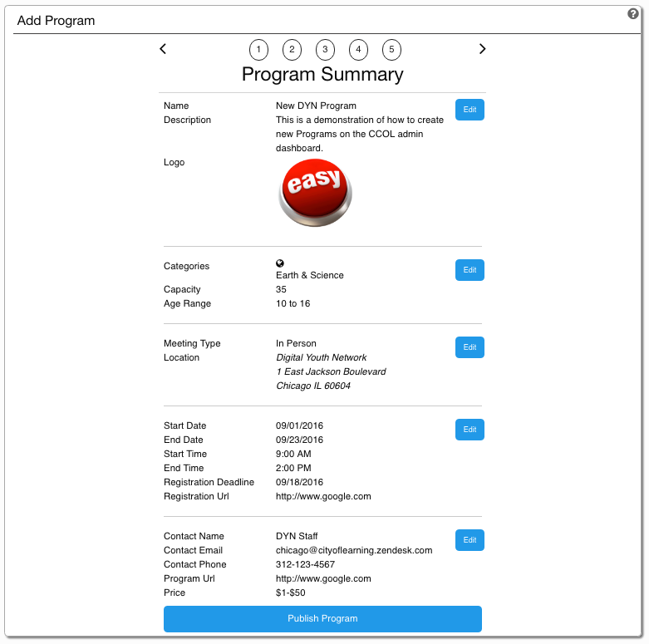
Task: Click the Logo field label
Action: click(x=175, y=162)
